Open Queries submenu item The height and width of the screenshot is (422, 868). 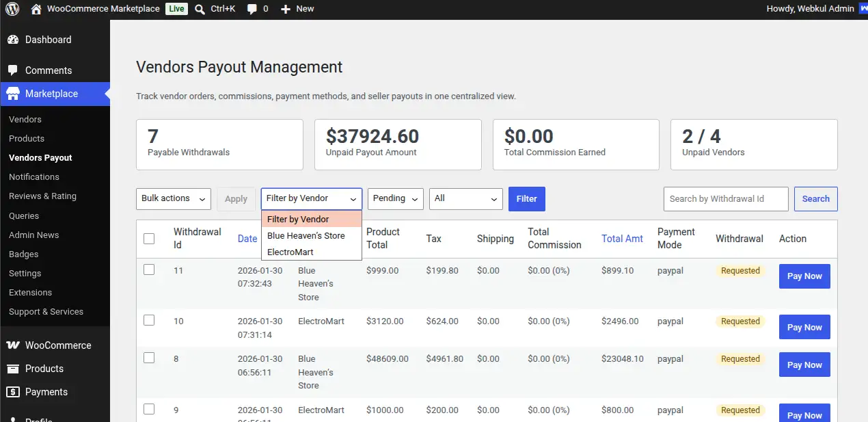tap(24, 215)
